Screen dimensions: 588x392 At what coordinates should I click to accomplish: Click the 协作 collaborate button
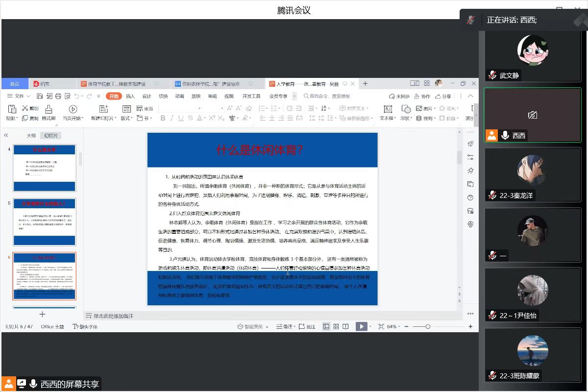pyautogui.click(x=422, y=97)
